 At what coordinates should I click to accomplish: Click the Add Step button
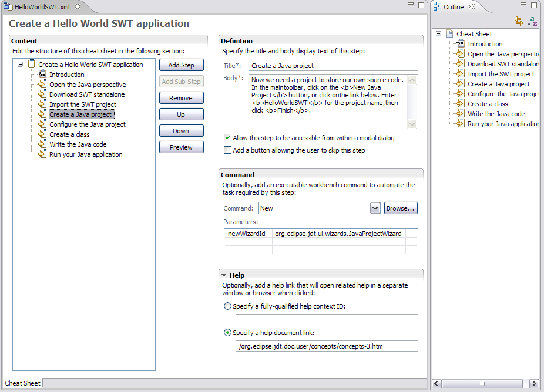(x=182, y=65)
